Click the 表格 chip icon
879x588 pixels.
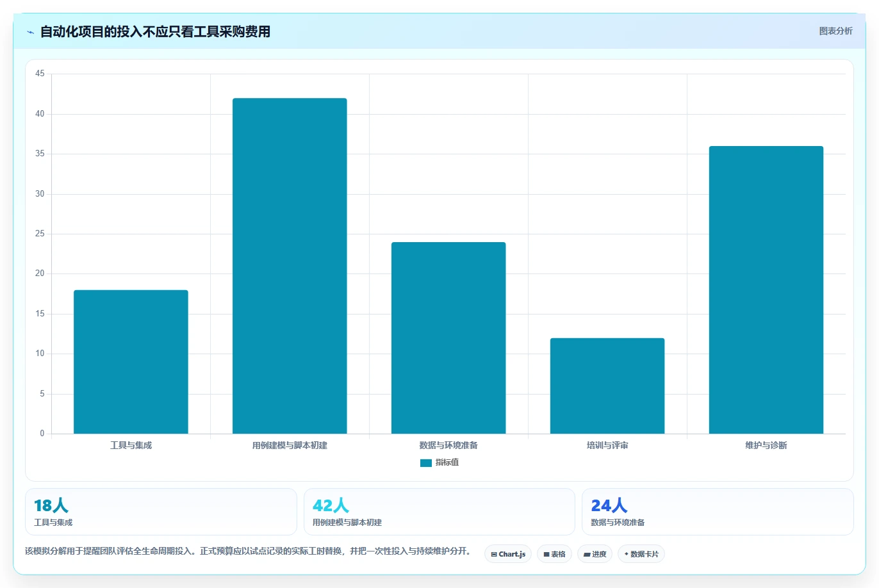pyautogui.click(x=546, y=555)
